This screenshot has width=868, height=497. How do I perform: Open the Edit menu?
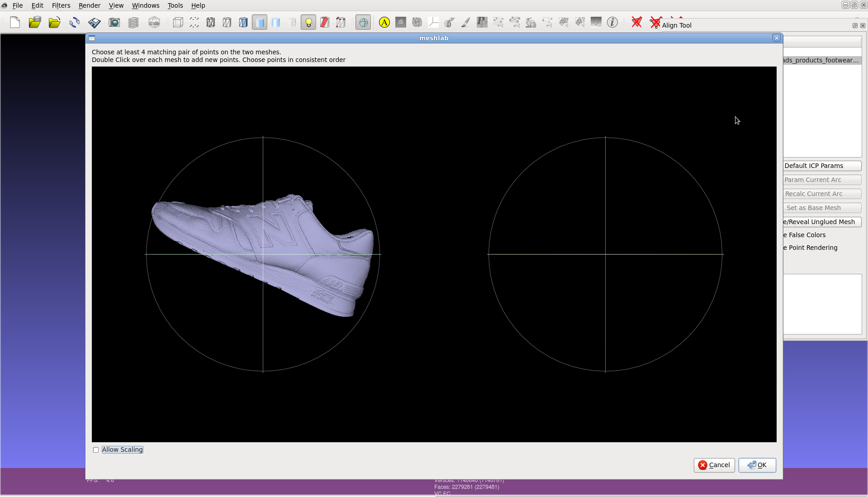(38, 5)
